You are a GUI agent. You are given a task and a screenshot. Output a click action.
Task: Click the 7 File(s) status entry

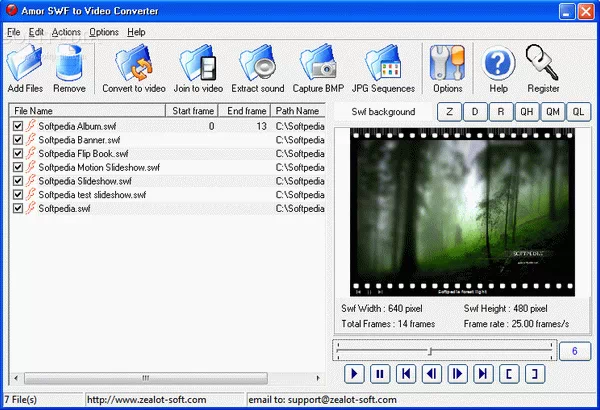(x=21, y=400)
